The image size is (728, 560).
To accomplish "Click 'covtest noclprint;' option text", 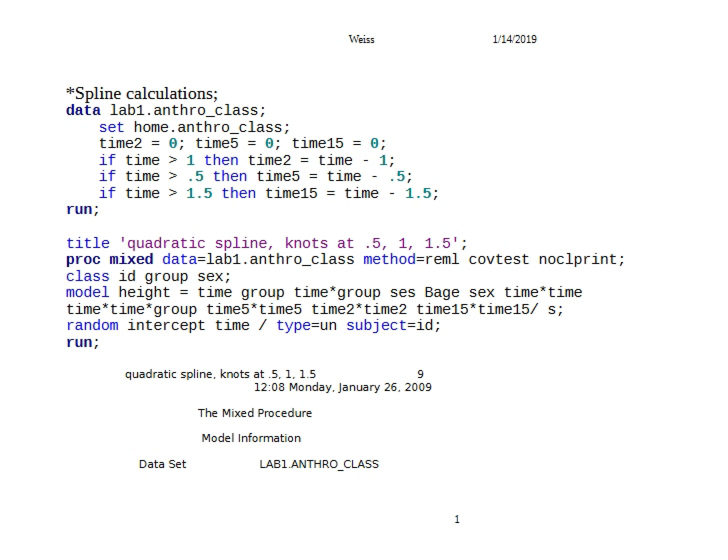I will tap(547, 259).
